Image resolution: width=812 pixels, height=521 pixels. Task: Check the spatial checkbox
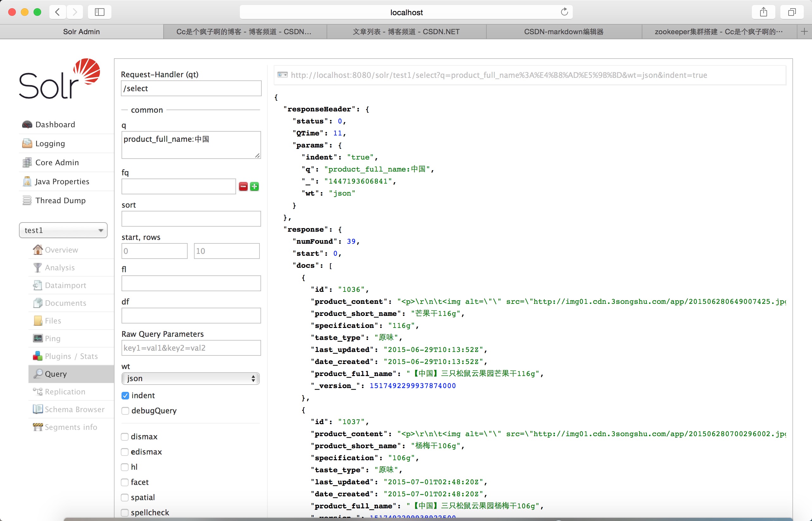[125, 498]
